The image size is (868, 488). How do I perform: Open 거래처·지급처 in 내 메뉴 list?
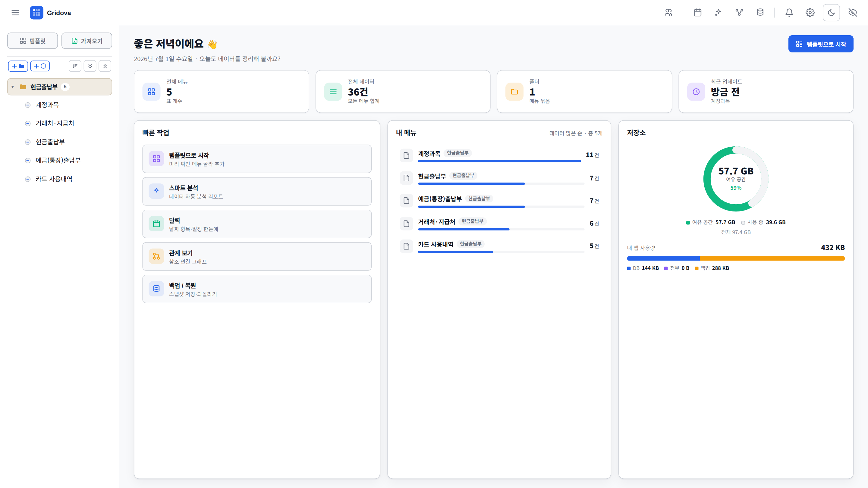point(499,223)
